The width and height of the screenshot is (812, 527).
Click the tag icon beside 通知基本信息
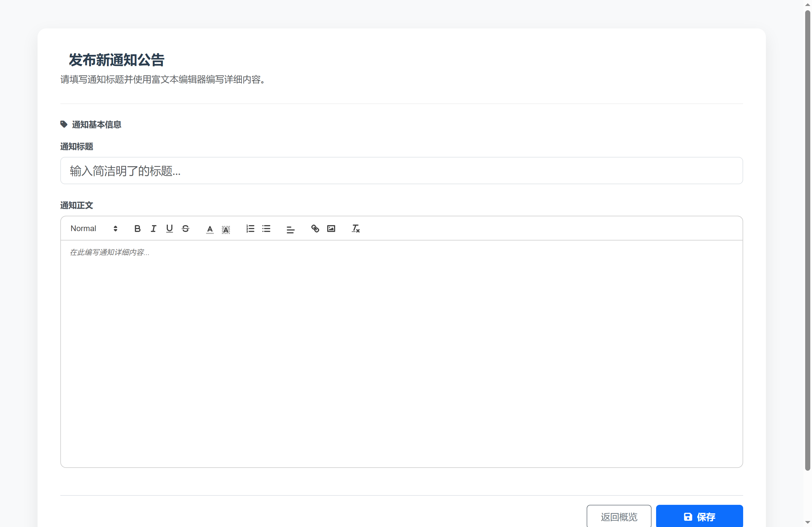[x=64, y=125]
